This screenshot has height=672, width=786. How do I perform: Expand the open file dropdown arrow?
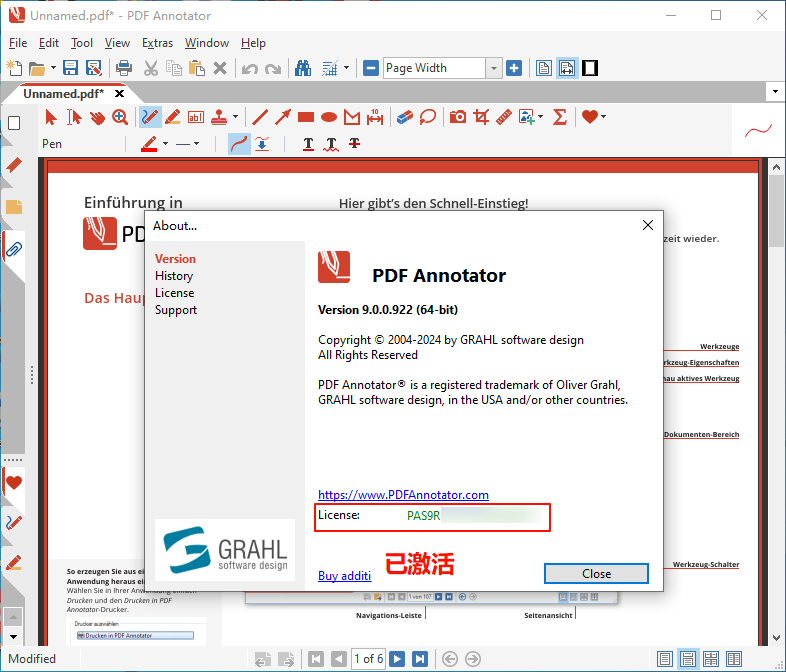53,68
